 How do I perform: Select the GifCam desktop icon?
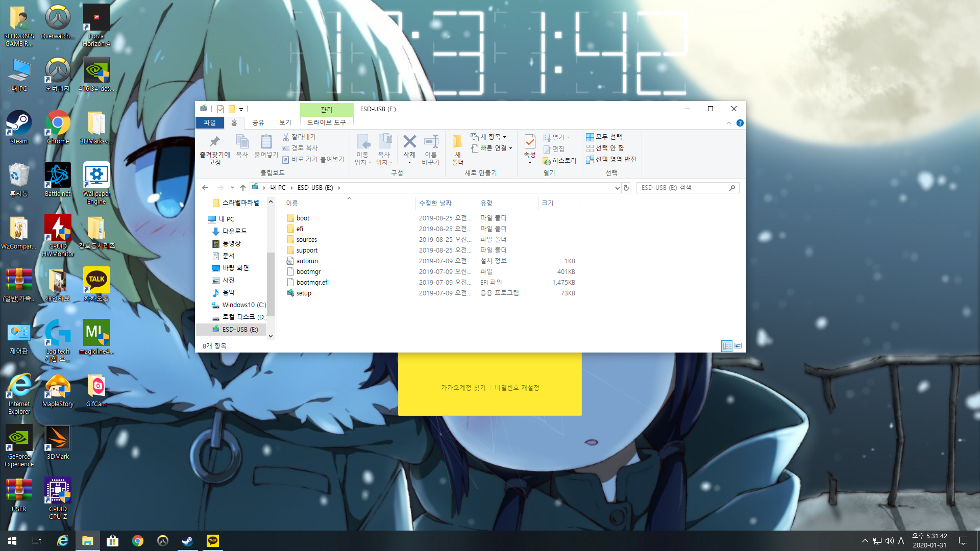(96, 390)
